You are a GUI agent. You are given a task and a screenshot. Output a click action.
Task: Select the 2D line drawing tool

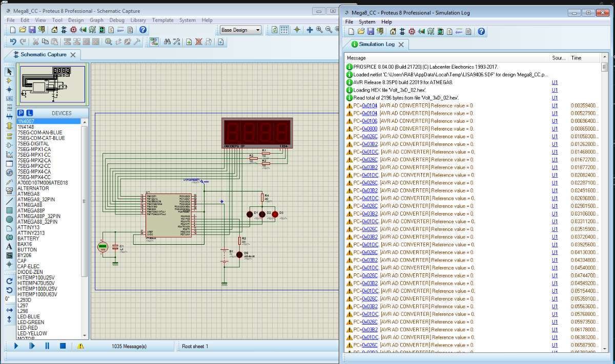[9, 201]
